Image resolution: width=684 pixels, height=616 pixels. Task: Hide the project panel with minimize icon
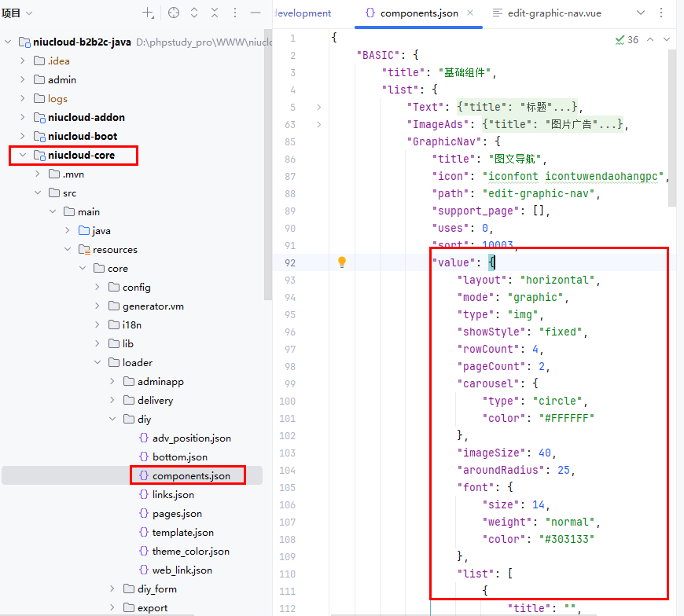[256, 13]
